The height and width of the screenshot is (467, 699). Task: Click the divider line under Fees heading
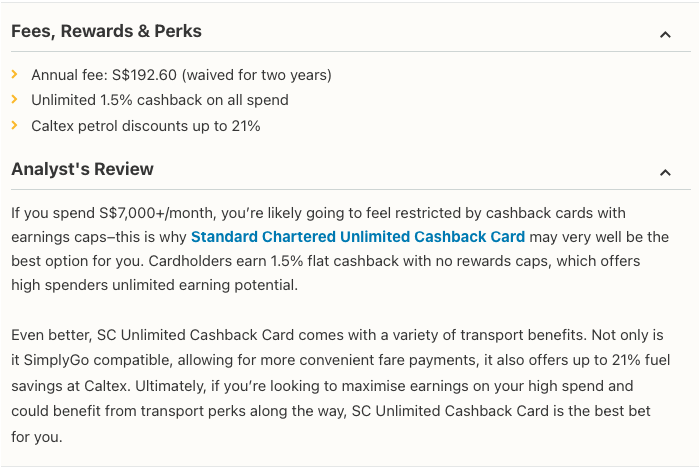point(350,52)
